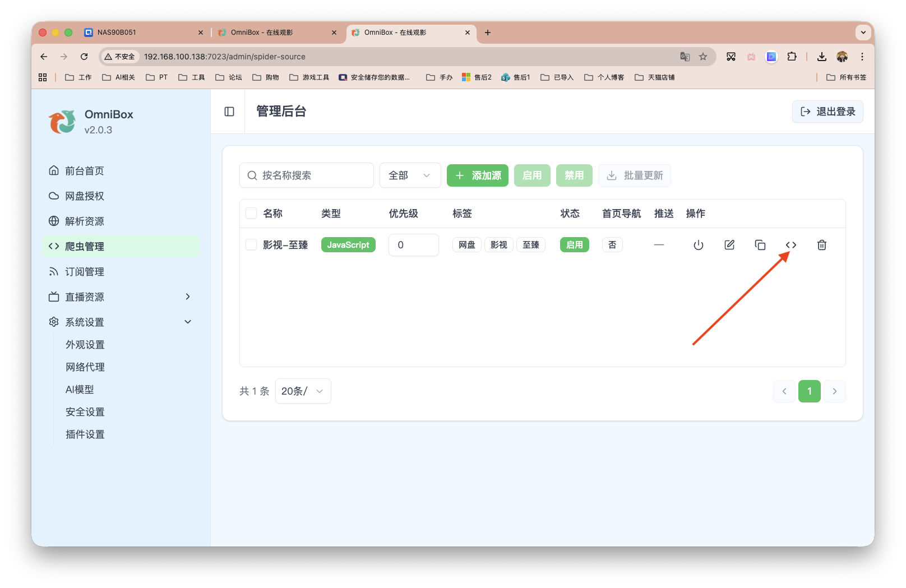906x588 pixels.
Task: Open the code view icon for 影视–至臻
Action: click(791, 245)
